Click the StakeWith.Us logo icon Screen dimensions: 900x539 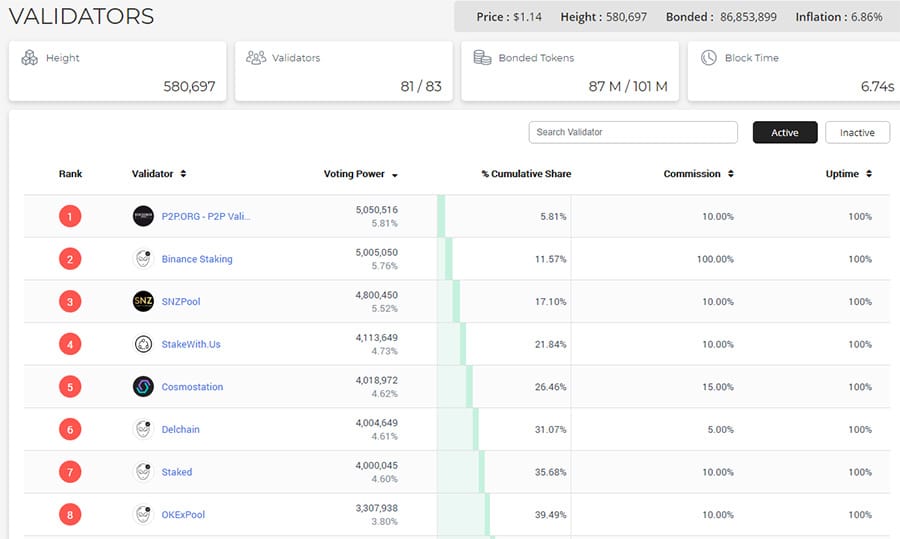click(143, 344)
